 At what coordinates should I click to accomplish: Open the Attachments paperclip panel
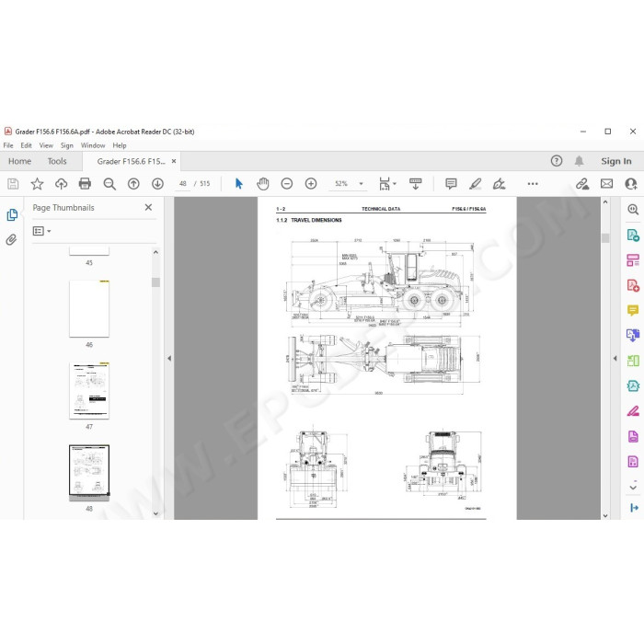point(11,239)
